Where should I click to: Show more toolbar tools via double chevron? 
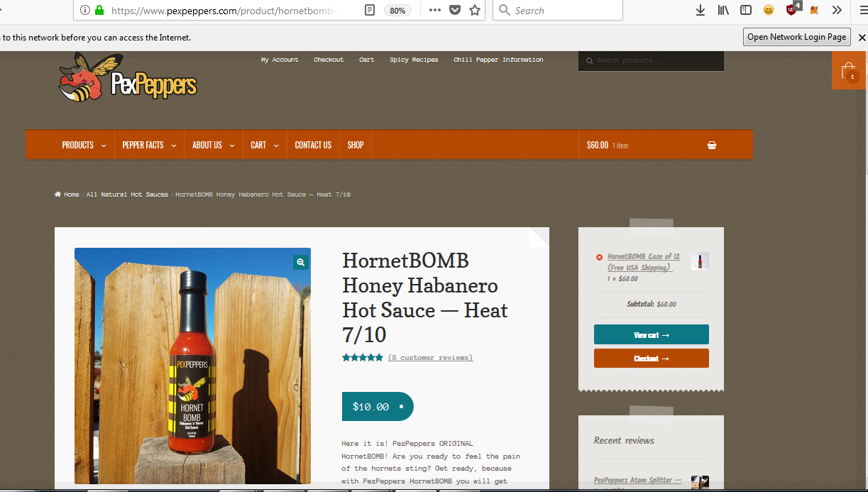(x=837, y=10)
